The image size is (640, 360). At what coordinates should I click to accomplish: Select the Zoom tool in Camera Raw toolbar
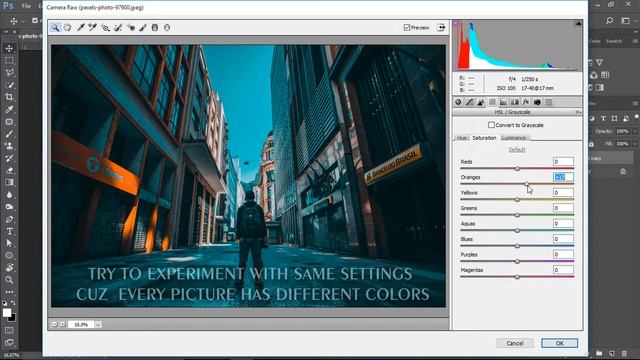(55, 27)
